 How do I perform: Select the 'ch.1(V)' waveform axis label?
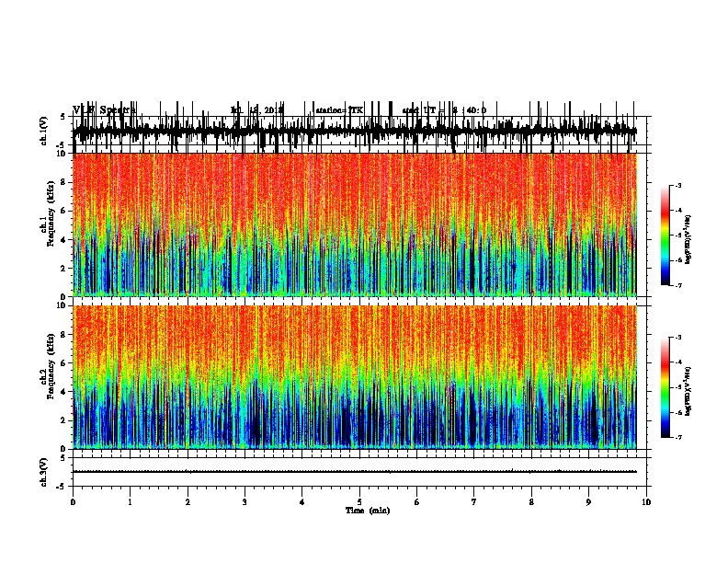click(43, 131)
